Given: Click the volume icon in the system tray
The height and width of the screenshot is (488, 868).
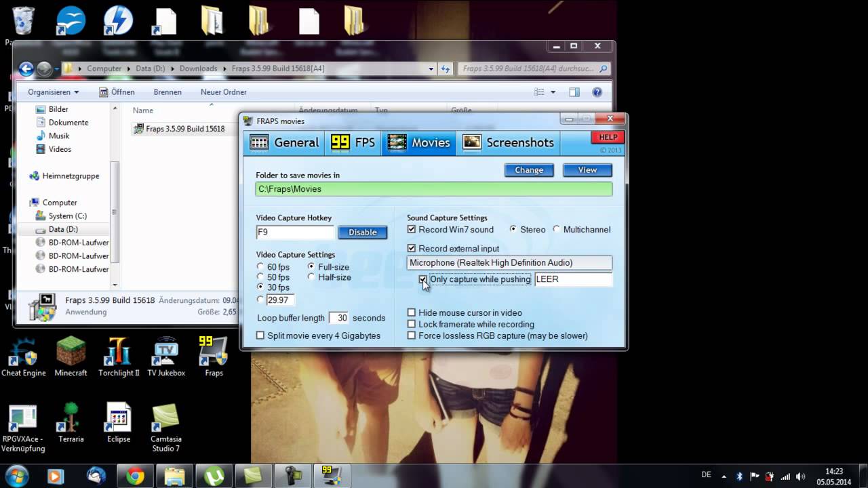Looking at the screenshot, I should 800,476.
